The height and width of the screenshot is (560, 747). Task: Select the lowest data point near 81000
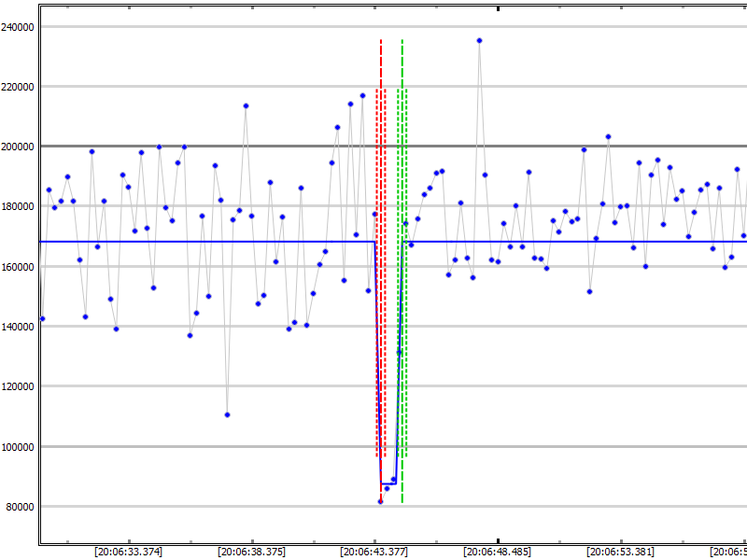(x=380, y=502)
